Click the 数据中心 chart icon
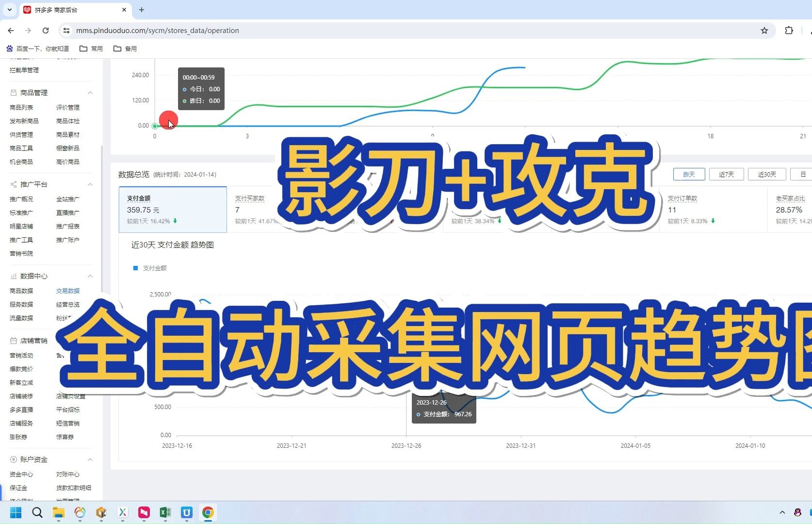The height and width of the screenshot is (524, 812). click(x=14, y=276)
